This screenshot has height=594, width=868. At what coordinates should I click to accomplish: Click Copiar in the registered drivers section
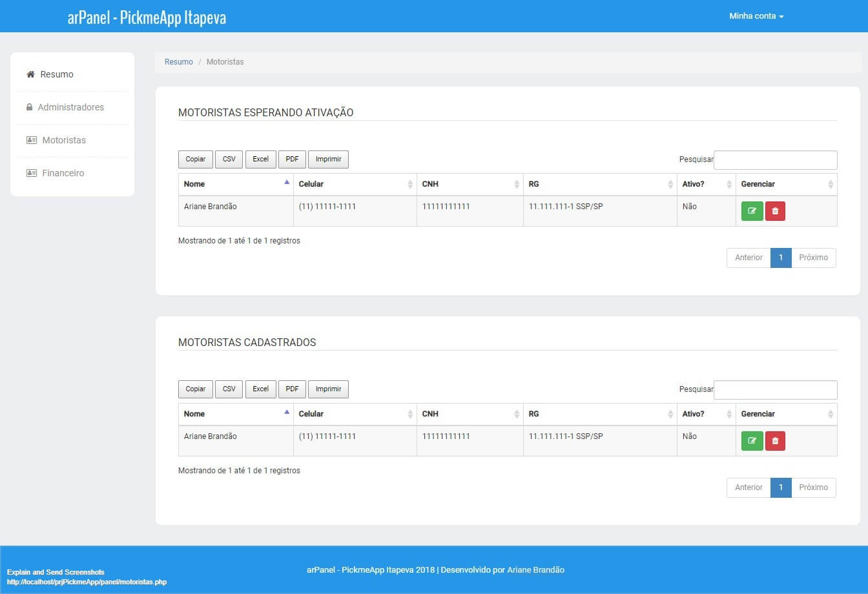click(196, 389)
